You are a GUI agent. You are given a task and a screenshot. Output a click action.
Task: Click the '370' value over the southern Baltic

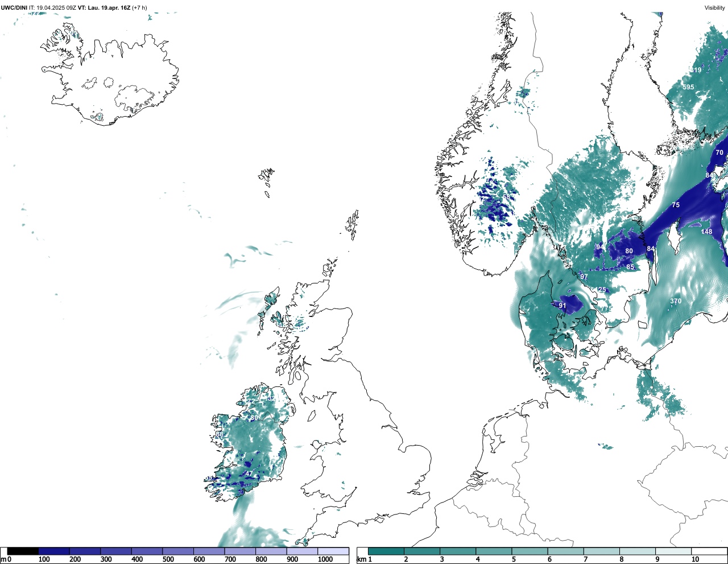pyautogui.click(x=676, y=301)
